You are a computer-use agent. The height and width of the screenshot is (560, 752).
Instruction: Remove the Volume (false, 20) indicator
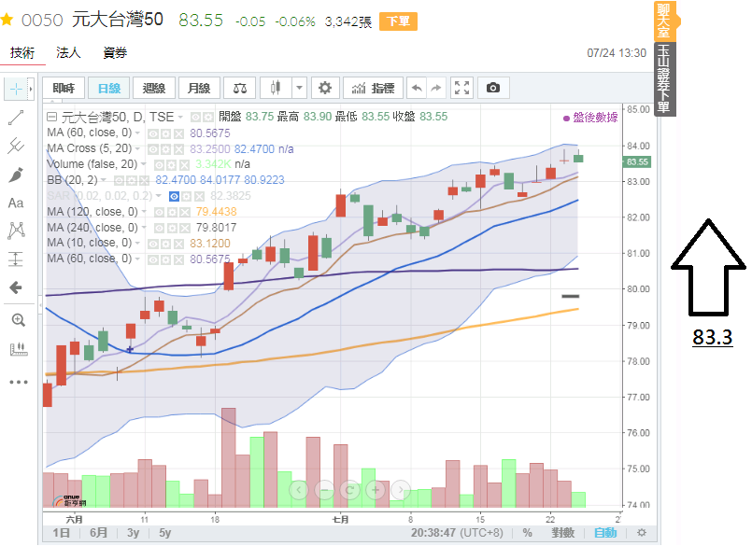click(185, 165)
